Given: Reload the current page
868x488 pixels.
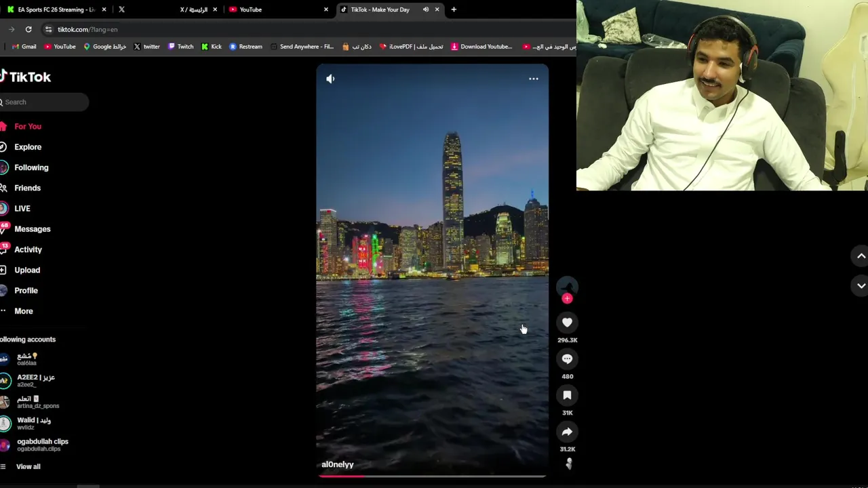Looking at the screenshot, I should coord(28,29).
